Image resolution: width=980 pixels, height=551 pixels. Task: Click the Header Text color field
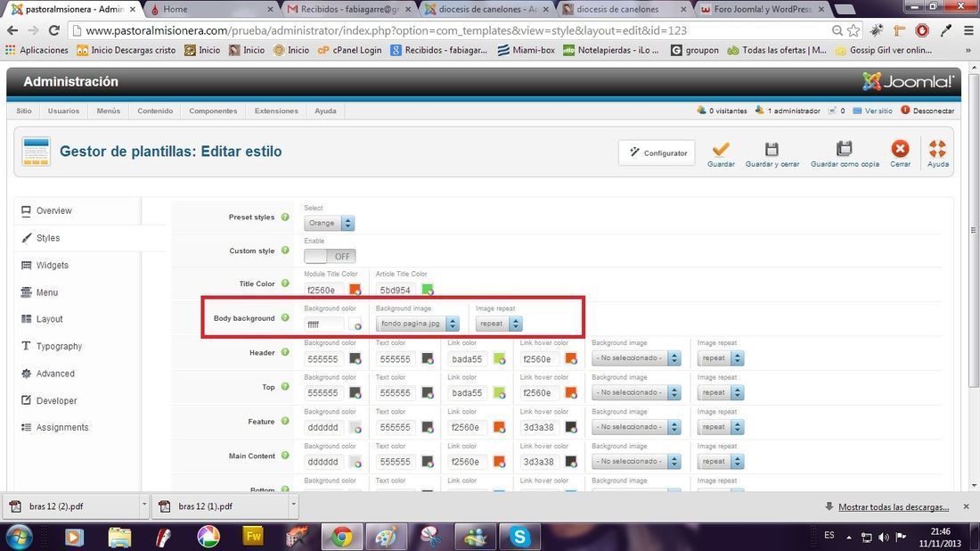(x=396, y=359)
